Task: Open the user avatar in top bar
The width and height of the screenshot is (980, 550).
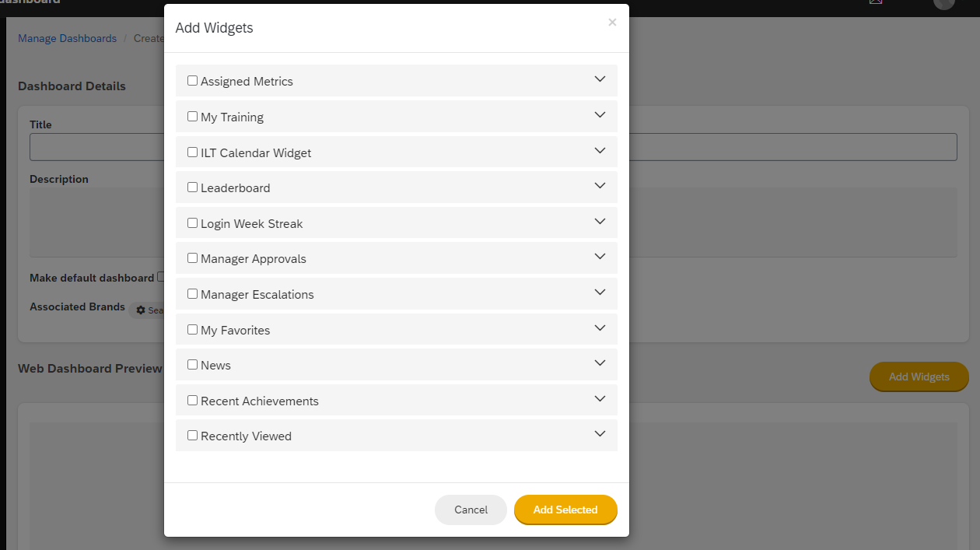Action: coord(943,3)
